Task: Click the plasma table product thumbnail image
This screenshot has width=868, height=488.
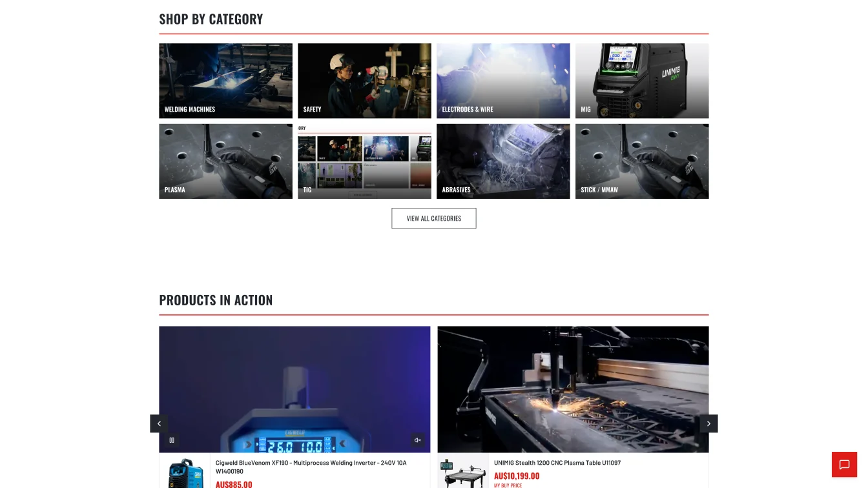Action: (x=462, y=474)
